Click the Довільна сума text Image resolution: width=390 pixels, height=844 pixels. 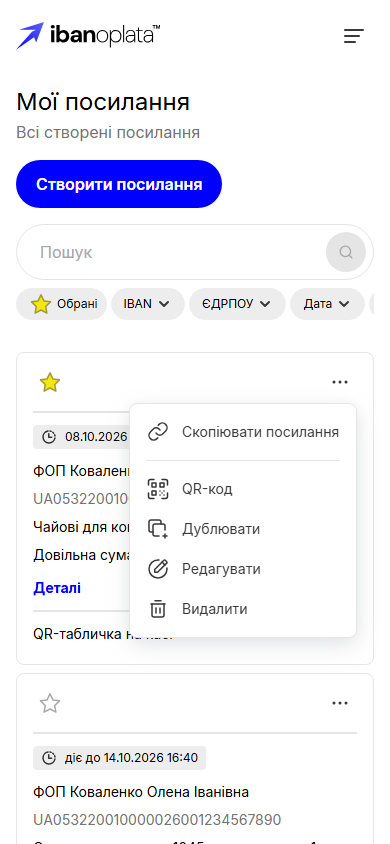pyautogui.click(x=82, y=554)
